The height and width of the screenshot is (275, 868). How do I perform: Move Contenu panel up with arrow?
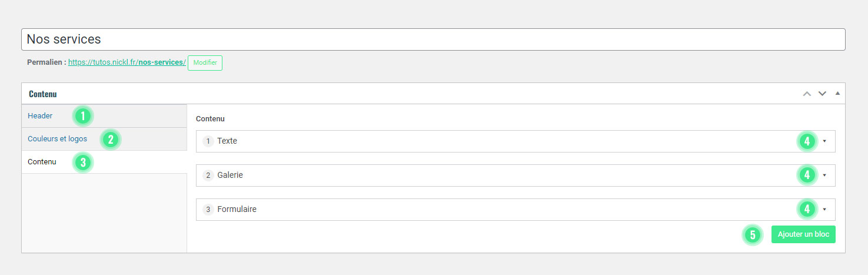coord(807,94)
